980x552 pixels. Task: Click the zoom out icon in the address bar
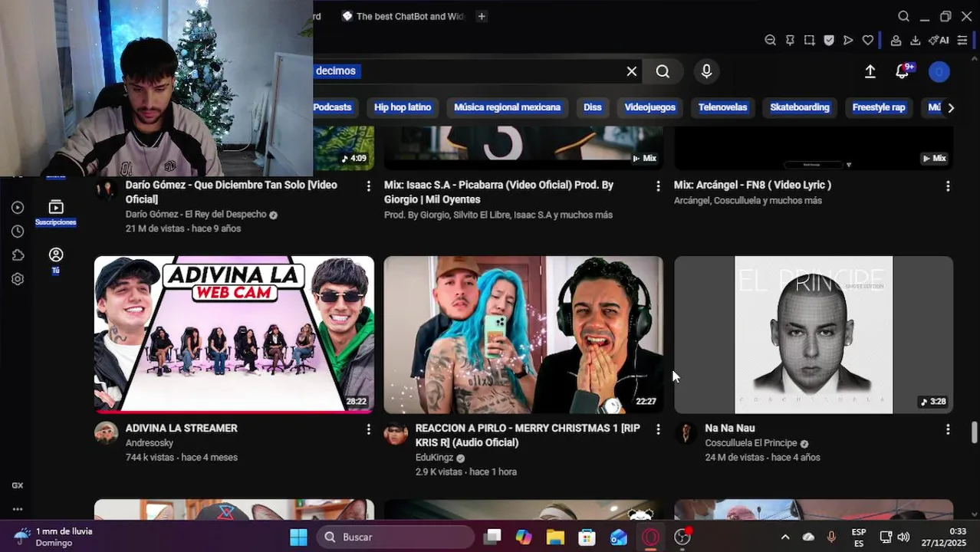tap(770, 41)
